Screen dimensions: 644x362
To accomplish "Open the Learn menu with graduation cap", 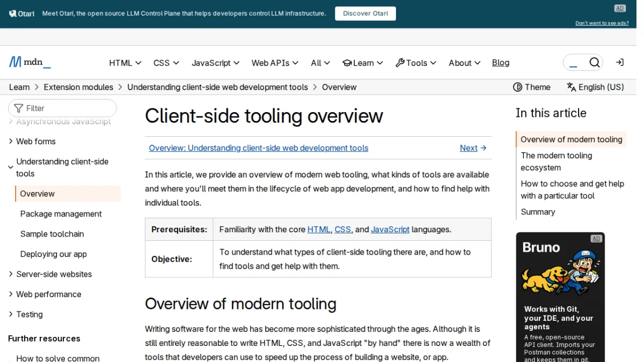I will pos(363,63).
